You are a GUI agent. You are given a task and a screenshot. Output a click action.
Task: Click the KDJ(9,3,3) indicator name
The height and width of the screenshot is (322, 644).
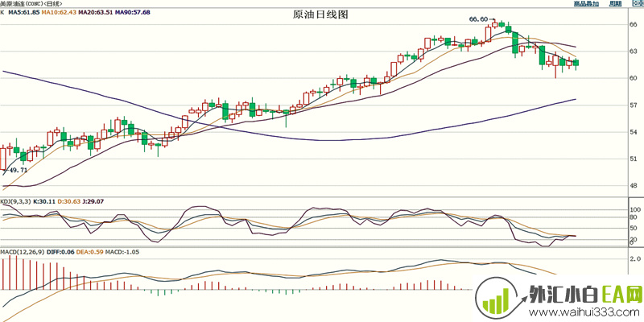pos(15,200)
